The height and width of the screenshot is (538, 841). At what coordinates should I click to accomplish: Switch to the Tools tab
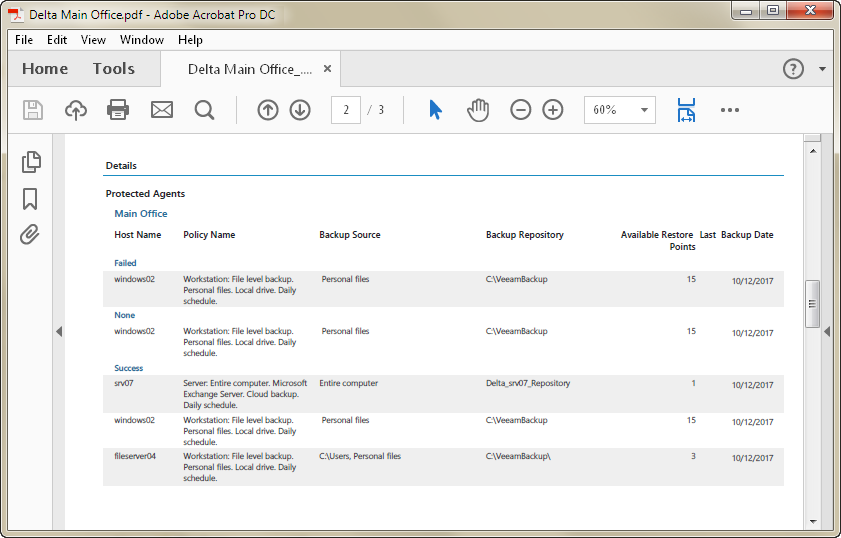[x=114, y=69]
